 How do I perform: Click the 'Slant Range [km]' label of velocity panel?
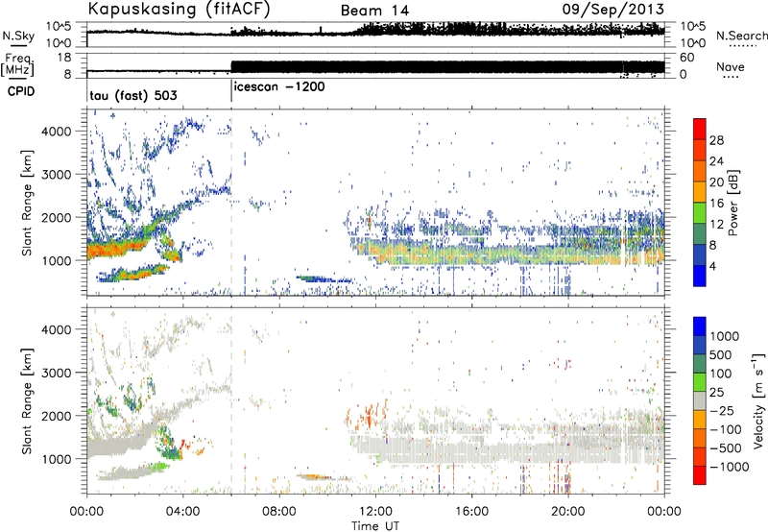click(27, 400)
